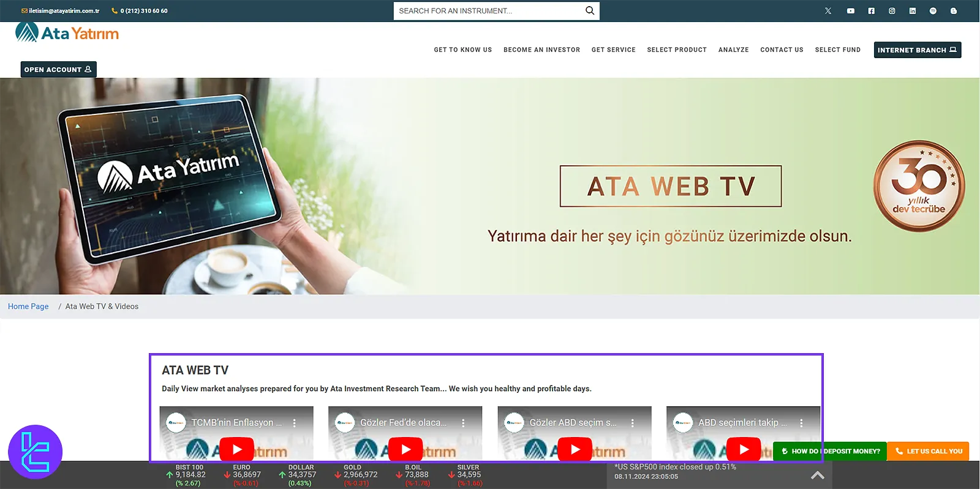Click the Let Us Call You button
This screenshot has height=489, width=980.
pyautogui.click(x=928, y=451)
